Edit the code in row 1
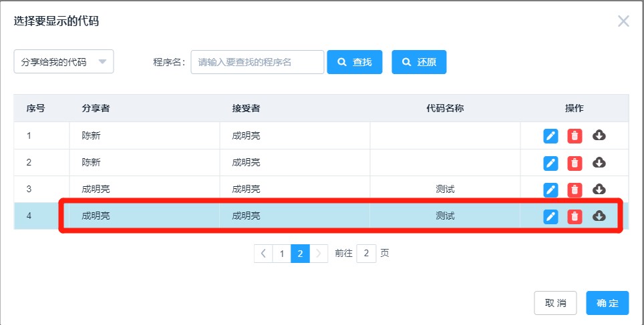The width and height of the screenshot is (644, 325). coord(550,136)
